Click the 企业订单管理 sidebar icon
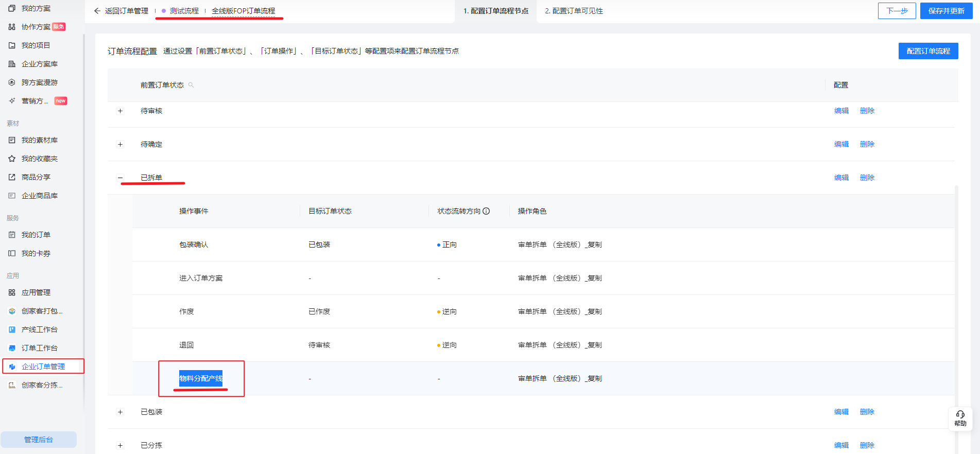 (x=12, y=366)
